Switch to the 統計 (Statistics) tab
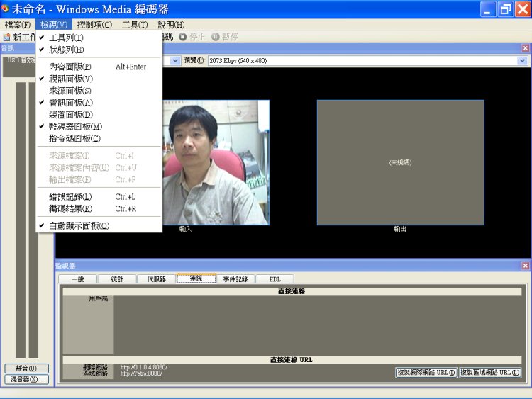The image size is (532, 399). (116, 279)
